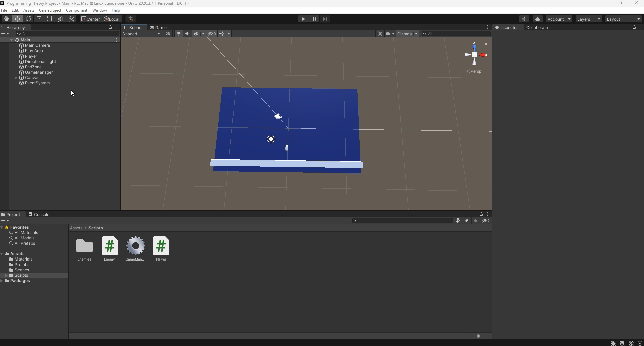Click the Pause button
The width and height of the screenshot is (644, 346).
(314, 19)
